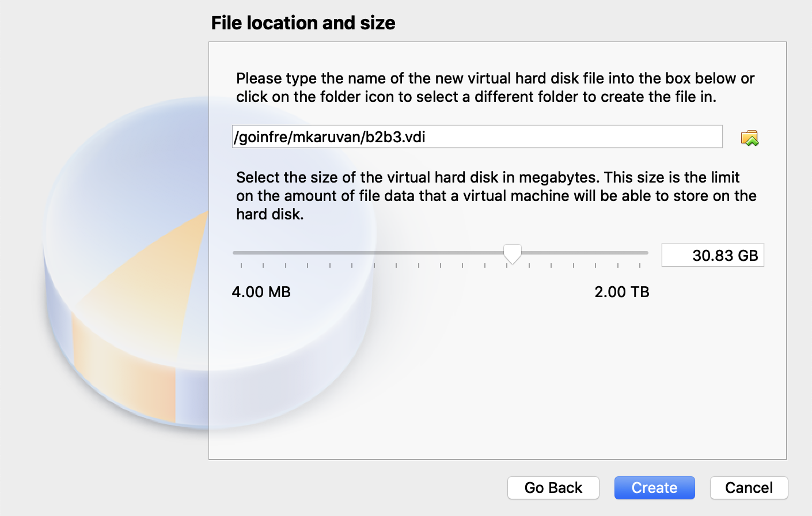The image size is (812, 516).
Task: Click the first tick mark under the slider
Action: tap(241, 265)
